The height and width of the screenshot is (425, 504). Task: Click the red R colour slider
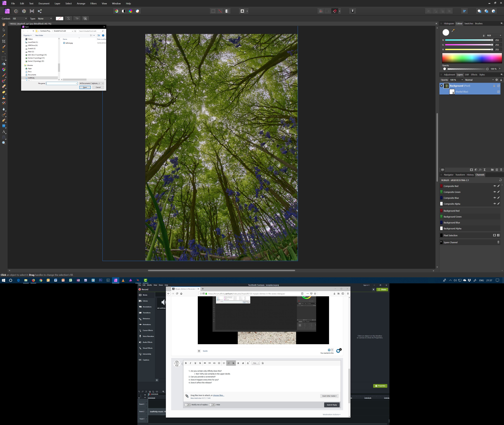pos(469,40)
